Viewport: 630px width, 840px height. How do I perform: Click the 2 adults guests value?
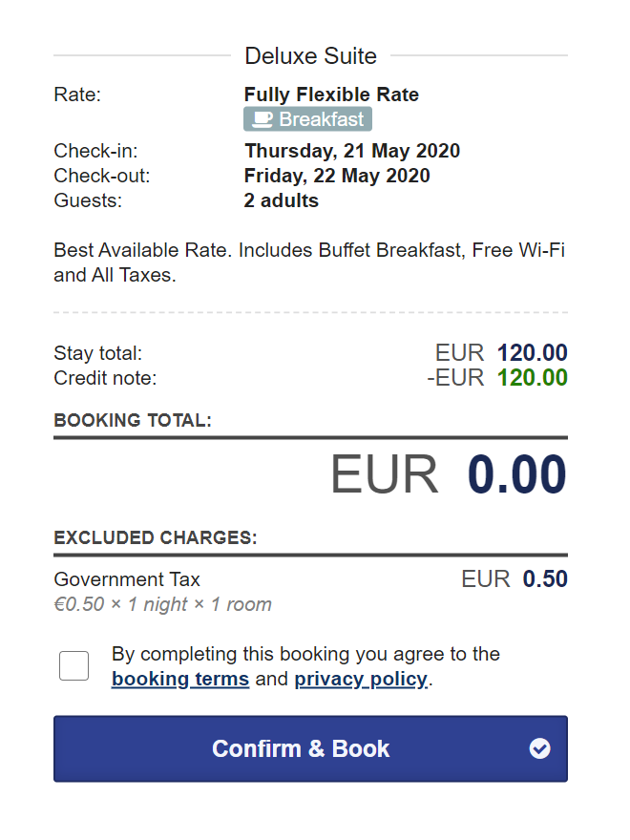(x=282, y=200)
